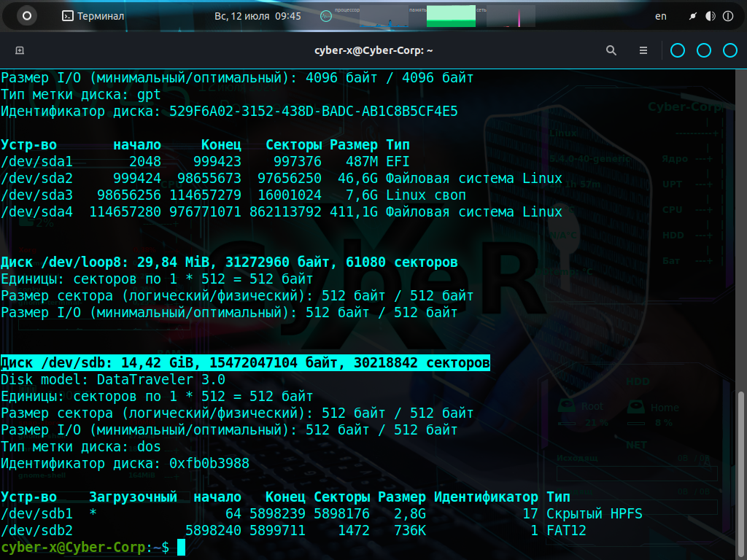
Task: Open the terminal hamburger menu
Action: tap(643, 50)
